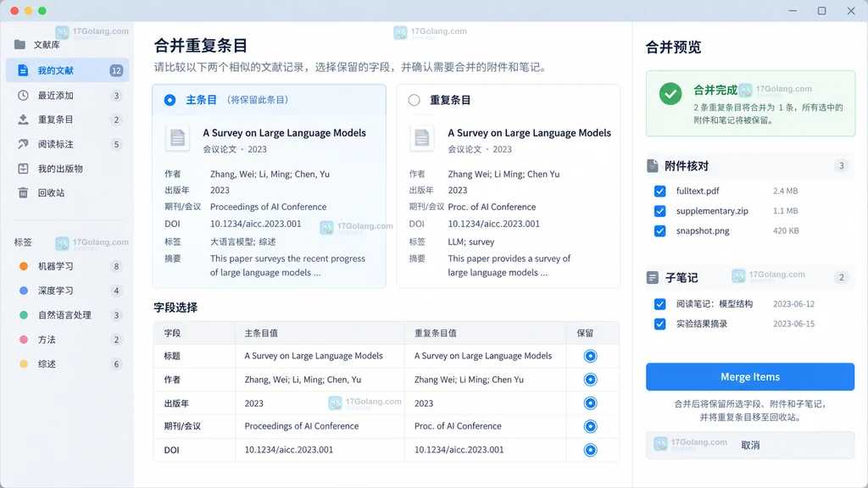Click orange 机器学习 tag color dot
Image resolution: width=868 pixels, height=488 pixels.
[x=23, y=266]
